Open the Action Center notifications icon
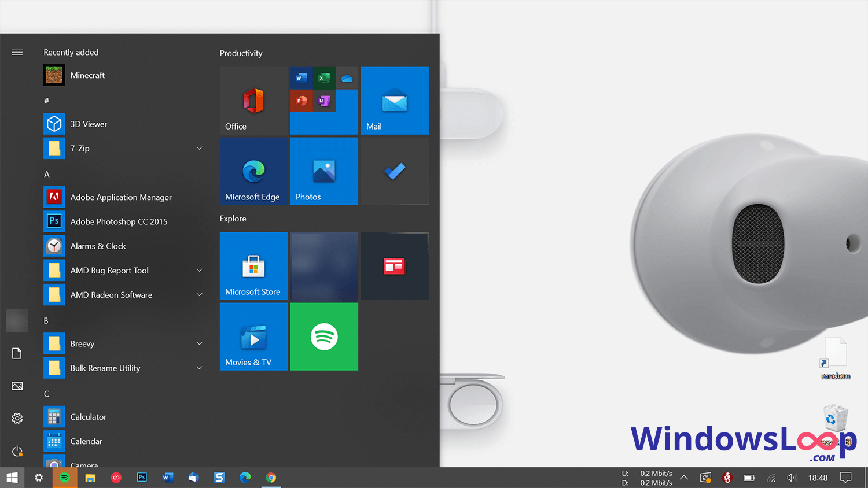Viewport: 868px width, 488px height. coord(846,478)
